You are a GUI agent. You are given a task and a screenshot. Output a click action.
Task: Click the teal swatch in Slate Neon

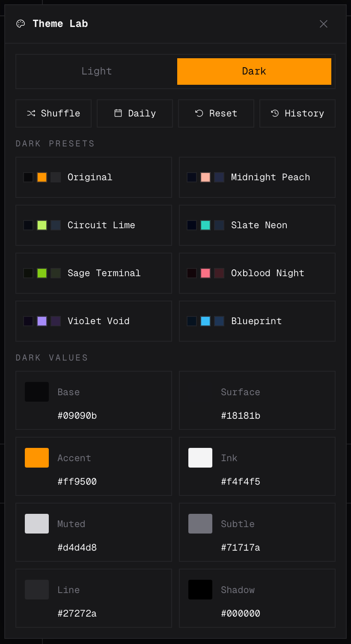(205, 225)
